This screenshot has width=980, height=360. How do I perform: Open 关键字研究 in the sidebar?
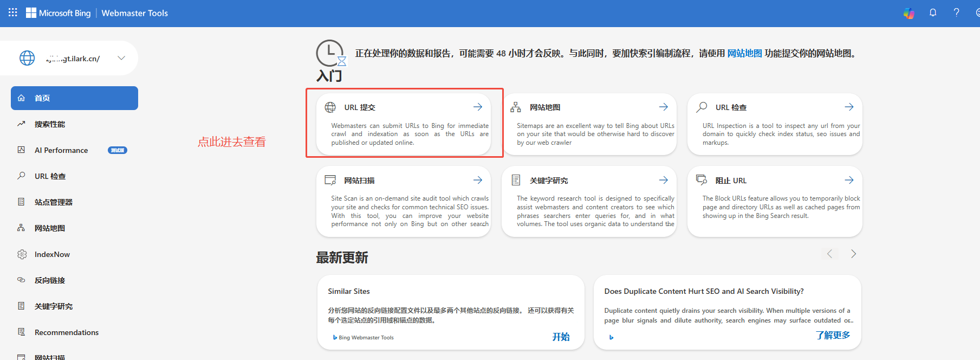point(74,306)
